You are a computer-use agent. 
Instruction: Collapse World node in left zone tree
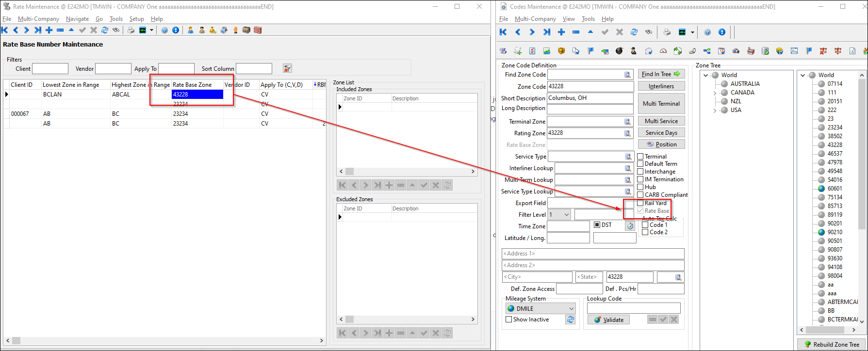coord(706,75)
